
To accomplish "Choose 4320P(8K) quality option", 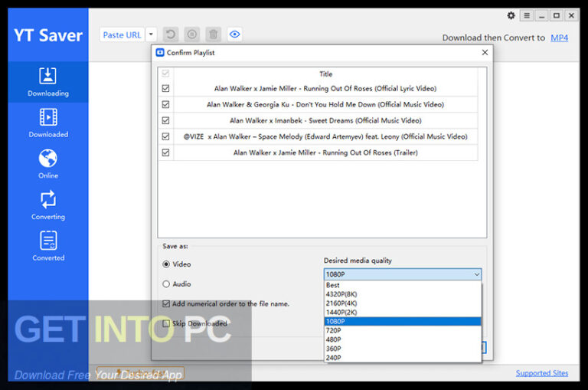I will (403, 294).
